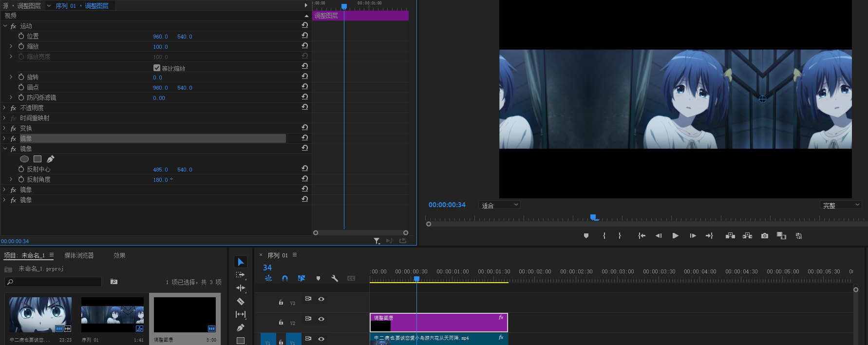Select the Track Select Forward tool
The height and width of the screenshot is (345, 868).
(240, 275)
